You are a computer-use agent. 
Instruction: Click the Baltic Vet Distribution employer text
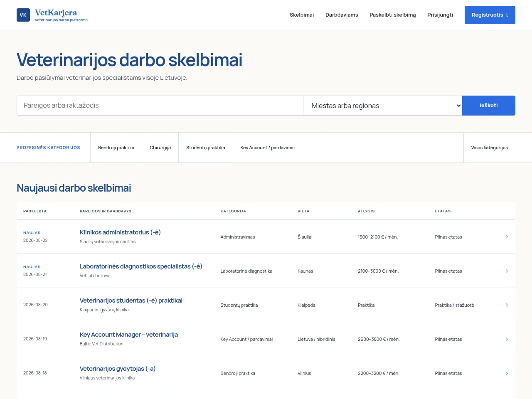(x=102, y=344)
